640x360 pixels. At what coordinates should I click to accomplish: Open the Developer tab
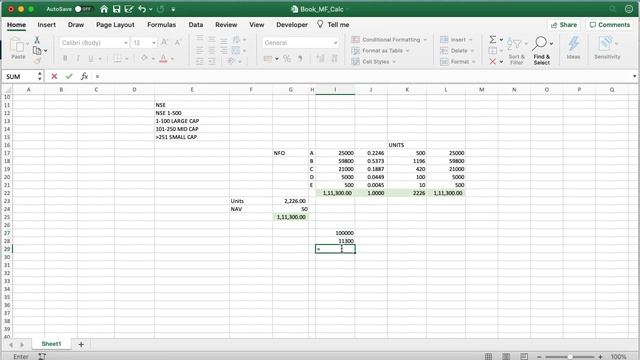(292, 24)
